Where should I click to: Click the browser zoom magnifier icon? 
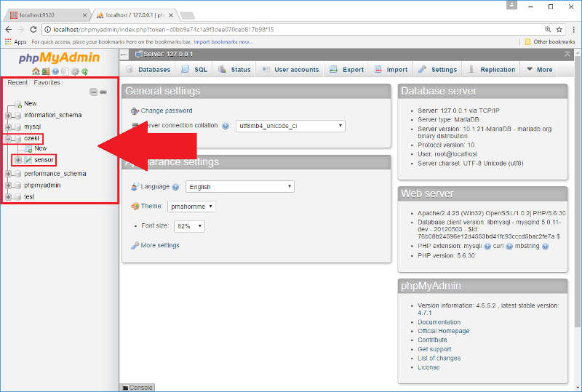pyautogui.click(x=548, y=29)
